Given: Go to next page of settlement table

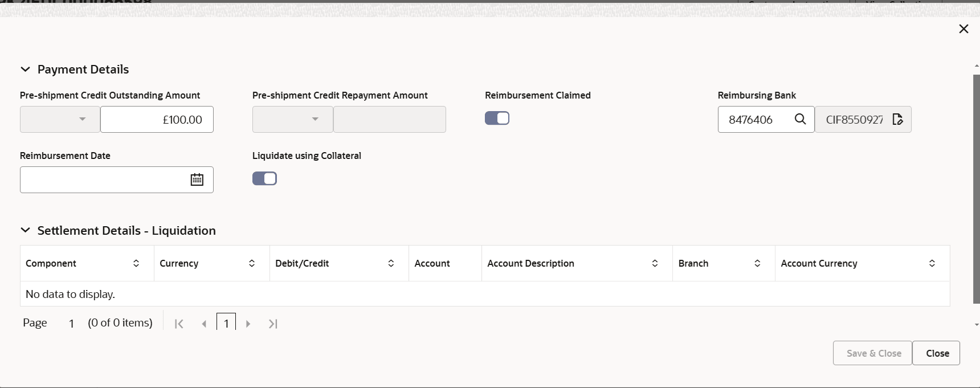Looking at the screenshot, I should click(248, 324).
